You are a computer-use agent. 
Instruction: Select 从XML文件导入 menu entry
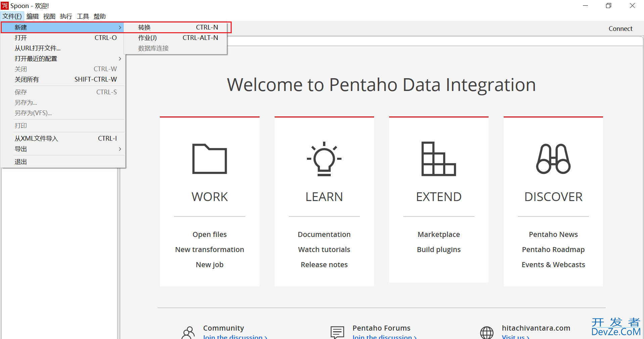click(63, 139)
